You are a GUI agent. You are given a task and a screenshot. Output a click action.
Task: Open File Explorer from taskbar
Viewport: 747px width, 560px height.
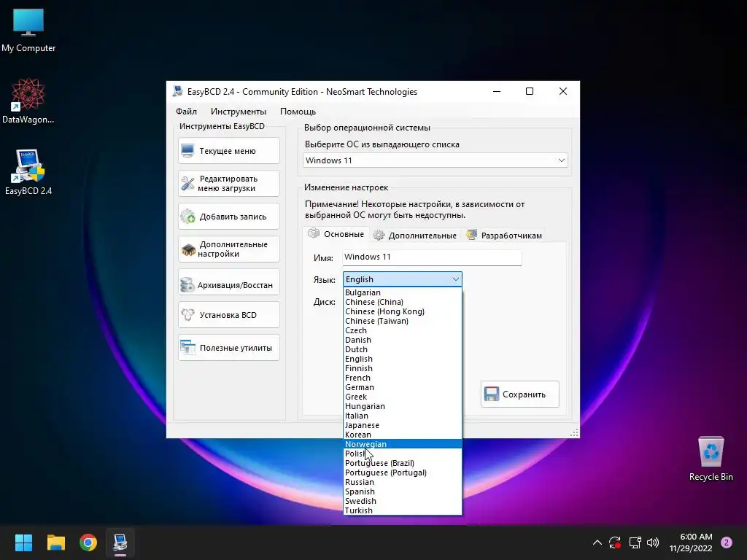55,542
